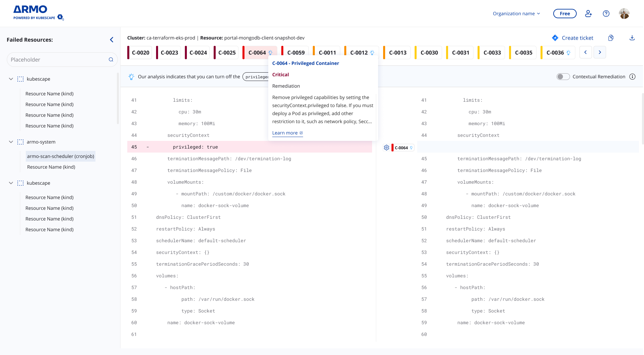This screenshot has height=355, width=644.
Task: Open the help question mark icon
Action: (606, 13)
